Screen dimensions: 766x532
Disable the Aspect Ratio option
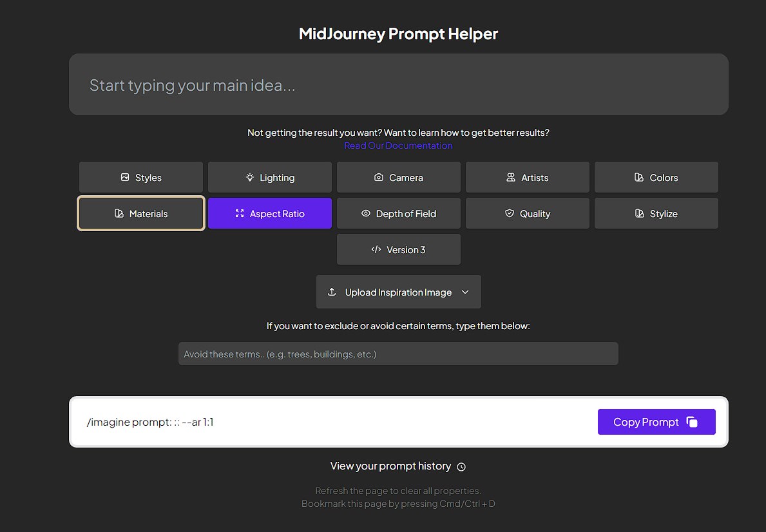[269, 213]
